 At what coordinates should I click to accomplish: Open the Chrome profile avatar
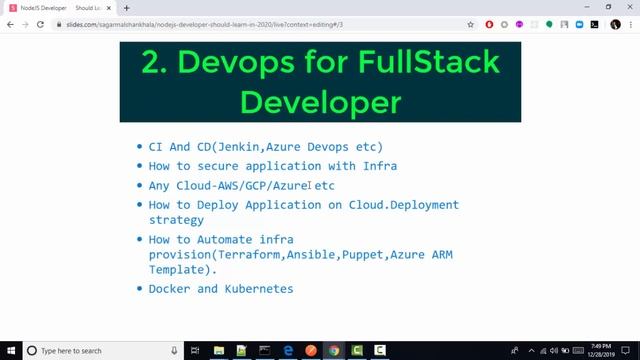616,24
